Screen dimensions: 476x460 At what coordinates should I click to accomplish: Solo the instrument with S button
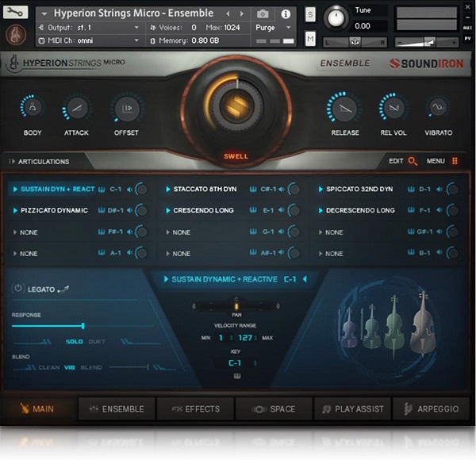point(310,14)
